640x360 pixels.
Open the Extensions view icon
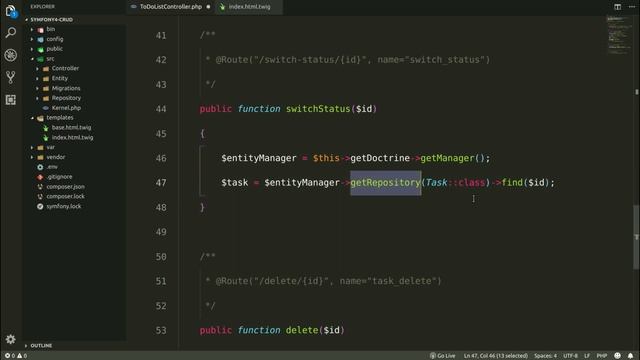[x=11, y=100]
